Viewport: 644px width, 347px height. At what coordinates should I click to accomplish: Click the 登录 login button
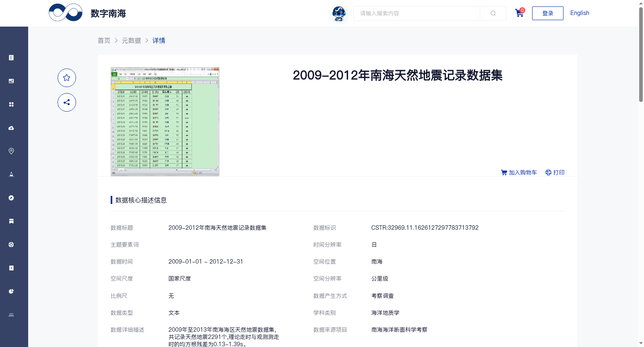(548, 13)
